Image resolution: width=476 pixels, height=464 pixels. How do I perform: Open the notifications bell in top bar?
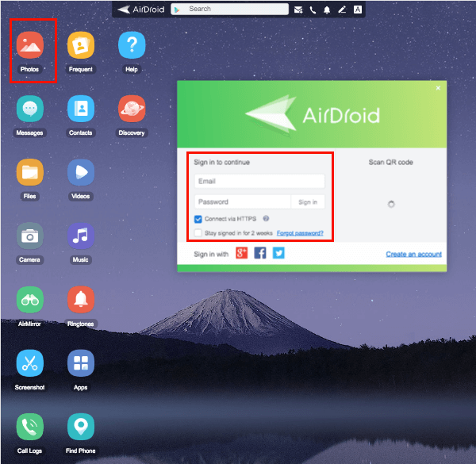[x=327, y=10]
